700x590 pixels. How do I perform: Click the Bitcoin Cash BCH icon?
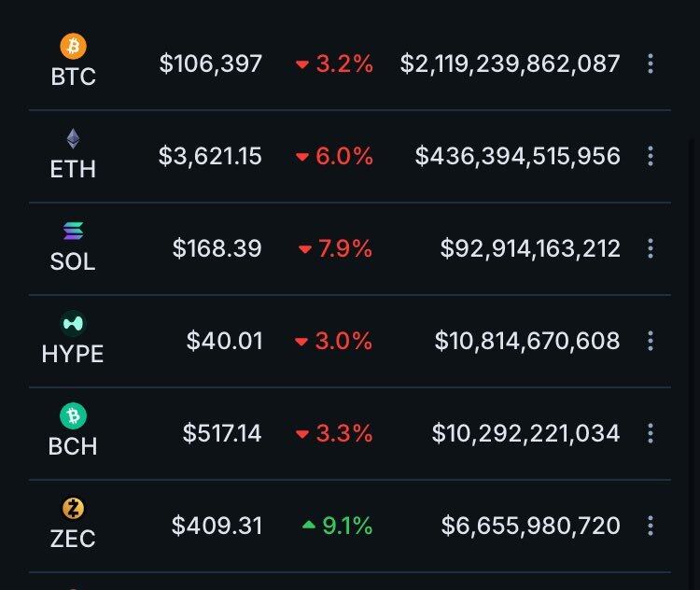(73, 415)
